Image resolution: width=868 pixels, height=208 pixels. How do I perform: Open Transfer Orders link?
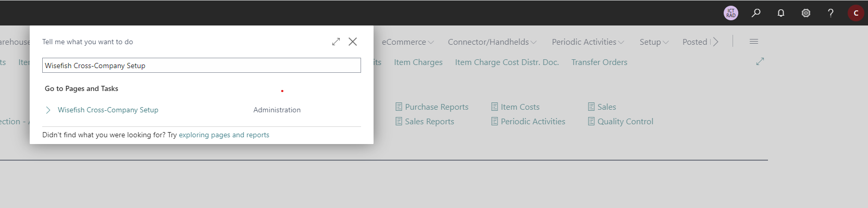599,62
